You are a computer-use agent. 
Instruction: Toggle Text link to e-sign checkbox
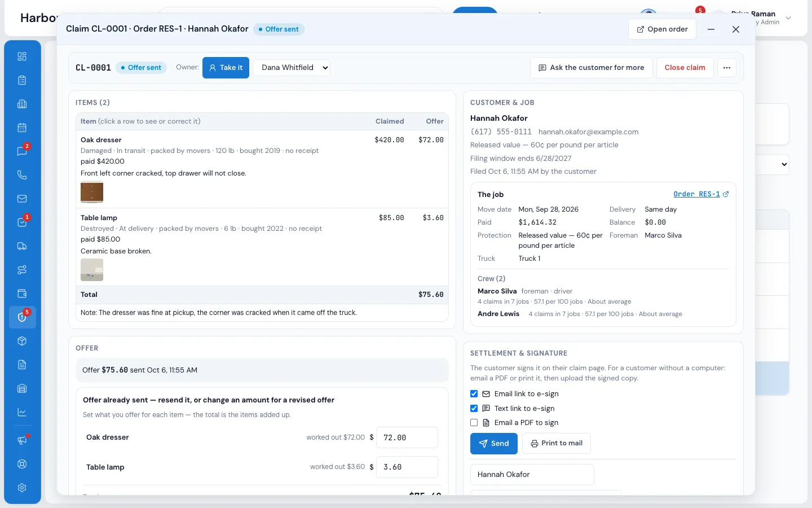click(x=474, y=409)
